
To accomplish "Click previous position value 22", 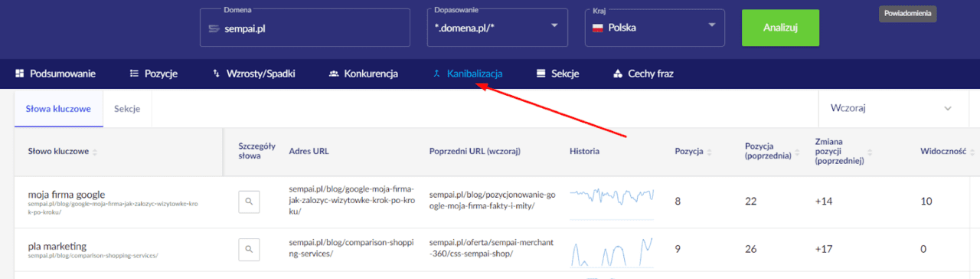I will click(750, 201).
